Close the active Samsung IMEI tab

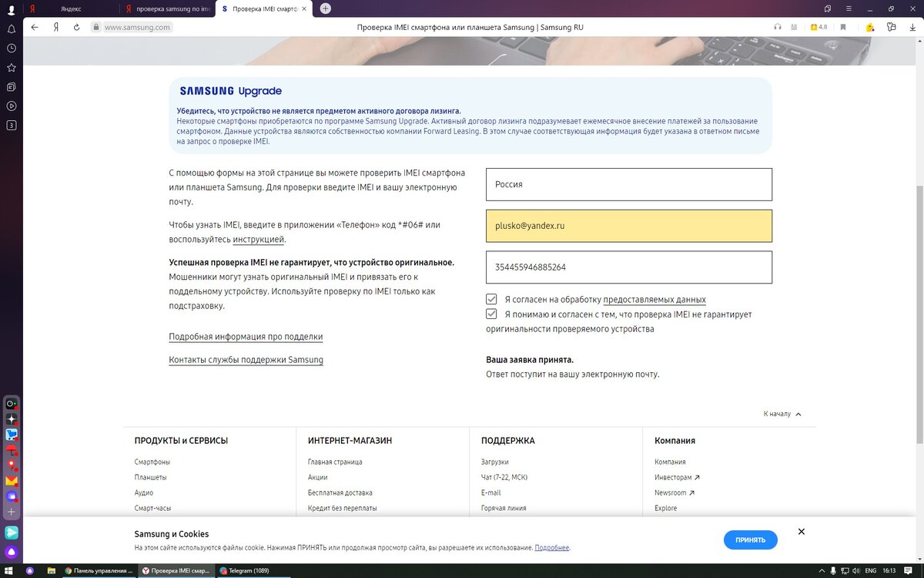305,8
